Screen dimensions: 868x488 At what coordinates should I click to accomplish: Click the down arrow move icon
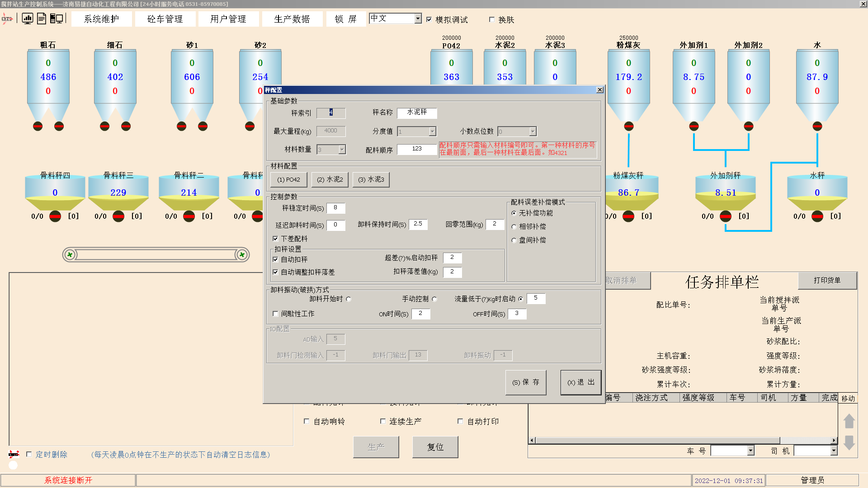(849, 442)
